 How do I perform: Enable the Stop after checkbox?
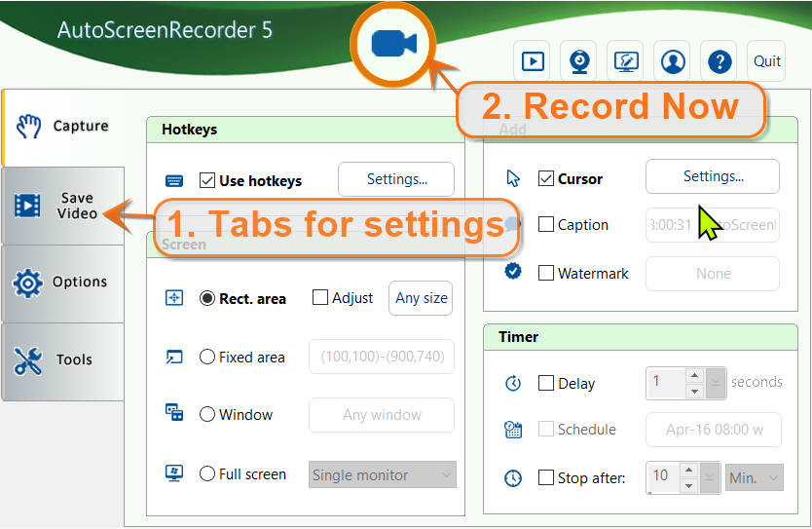pos(546,478)
